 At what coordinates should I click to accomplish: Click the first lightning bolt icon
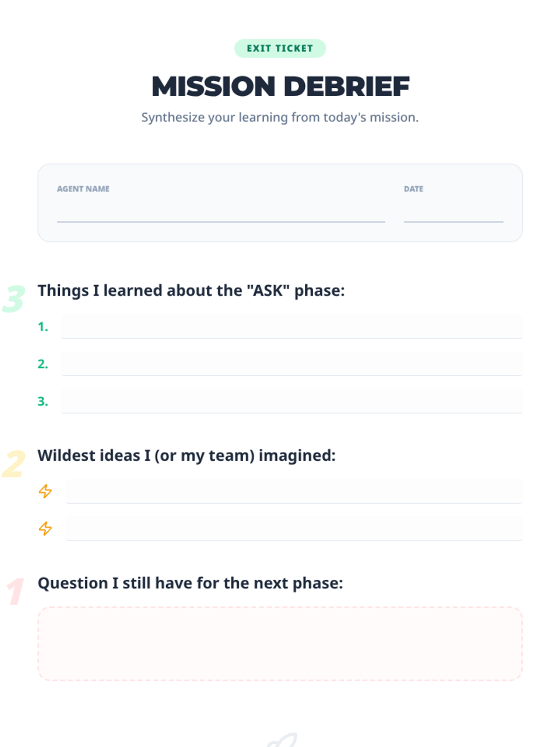point(45,491)
